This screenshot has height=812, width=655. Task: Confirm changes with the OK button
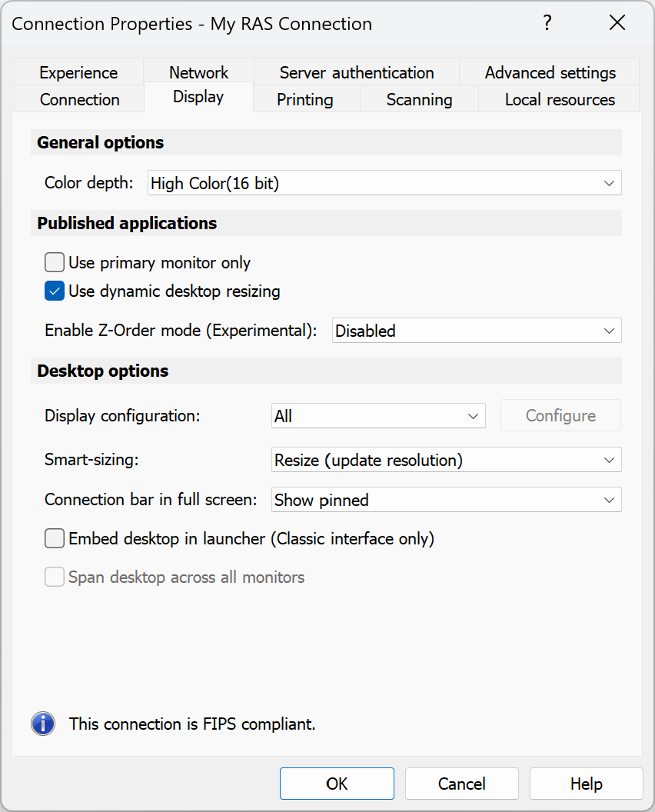coord(337,783)
